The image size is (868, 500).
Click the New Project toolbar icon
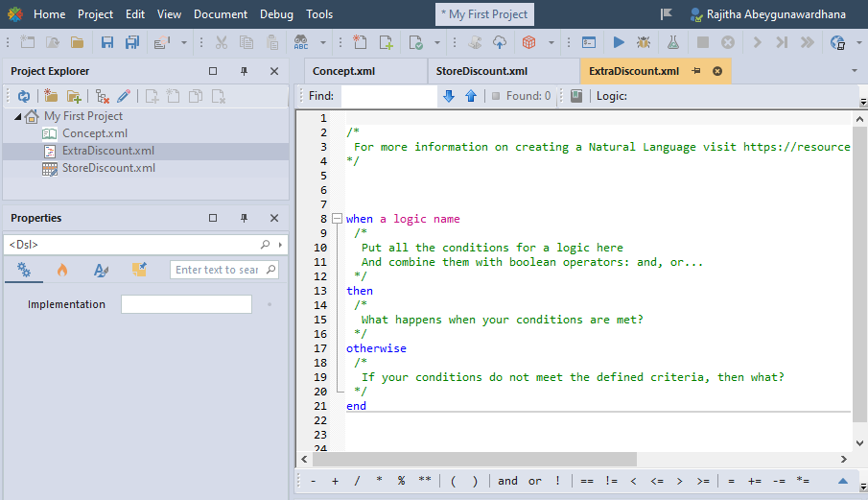tap(27, 42)
